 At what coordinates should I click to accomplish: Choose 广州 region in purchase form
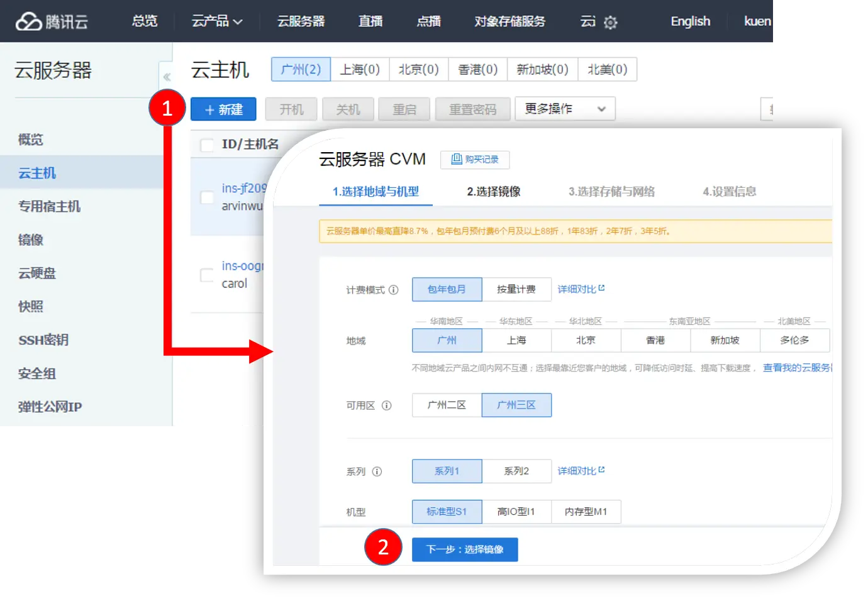tap(447, 340)
